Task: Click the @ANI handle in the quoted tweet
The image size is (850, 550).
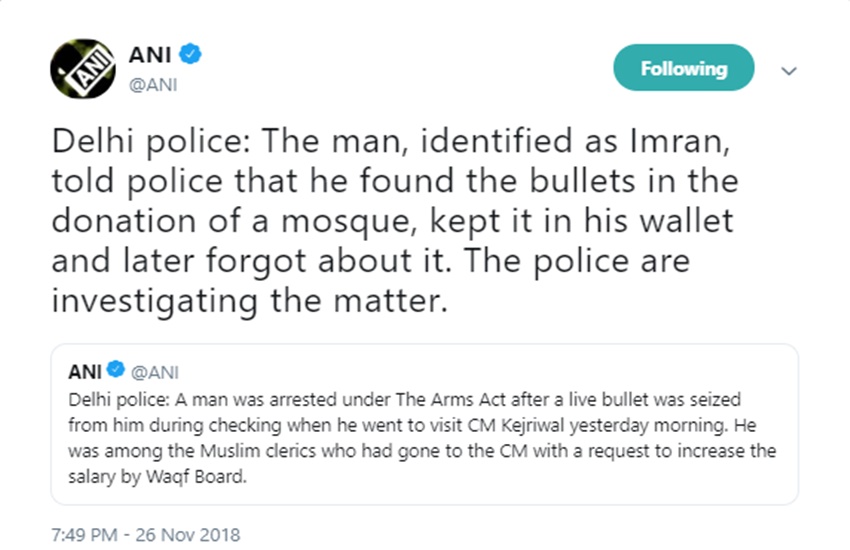Action: 154,372
